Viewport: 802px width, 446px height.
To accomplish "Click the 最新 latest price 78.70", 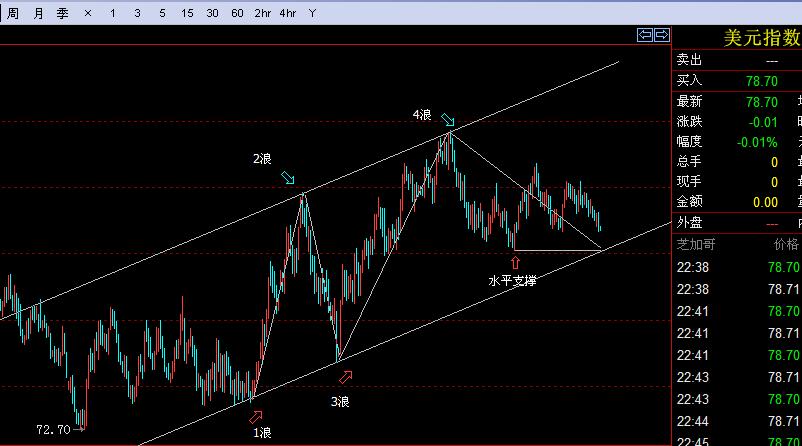I will (762, 102).
